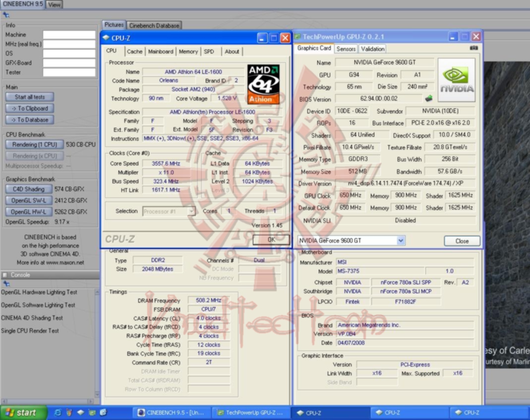Run Rendering (1 CPU) benchmark
The height and width of the screenshot is (420, 530).
[x=35, y=145]
